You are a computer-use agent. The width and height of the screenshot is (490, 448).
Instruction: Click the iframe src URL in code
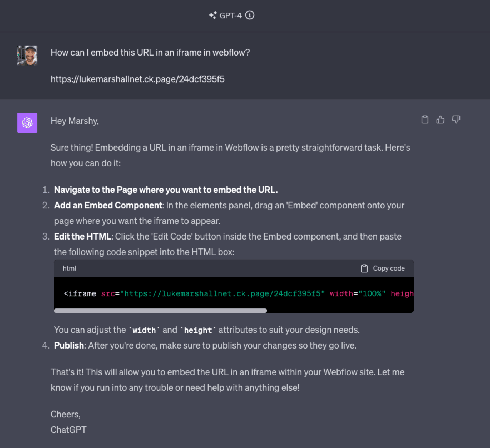pos(222,294)
